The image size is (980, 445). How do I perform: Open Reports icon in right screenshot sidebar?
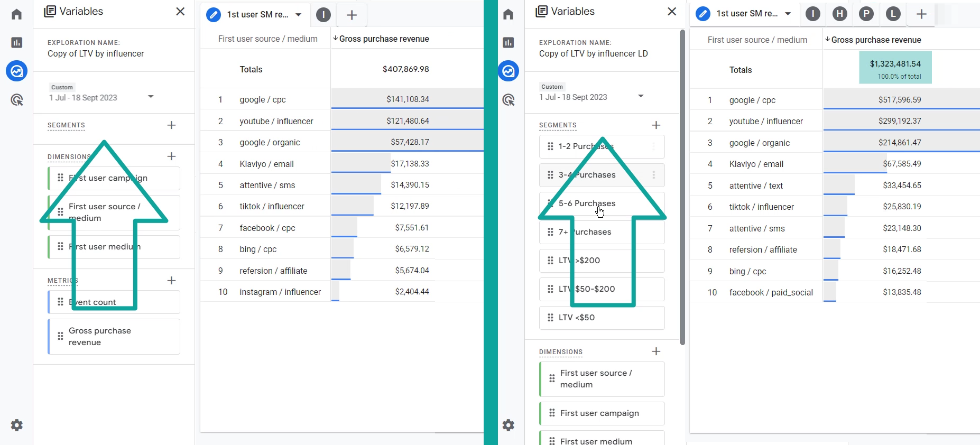coord(509,42)
